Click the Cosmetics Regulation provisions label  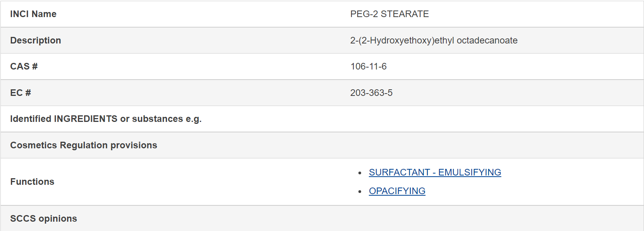[84, 145]
